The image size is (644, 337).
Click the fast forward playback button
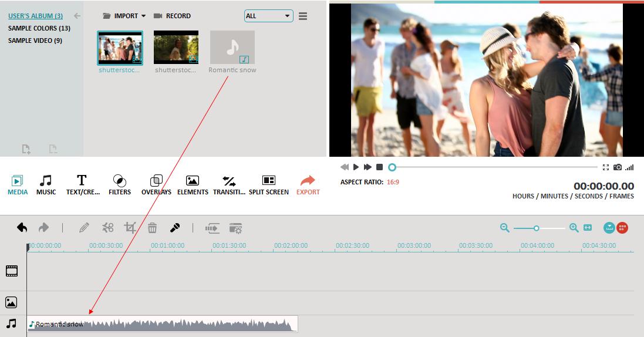pyautogui.click(x=367, y=167)
